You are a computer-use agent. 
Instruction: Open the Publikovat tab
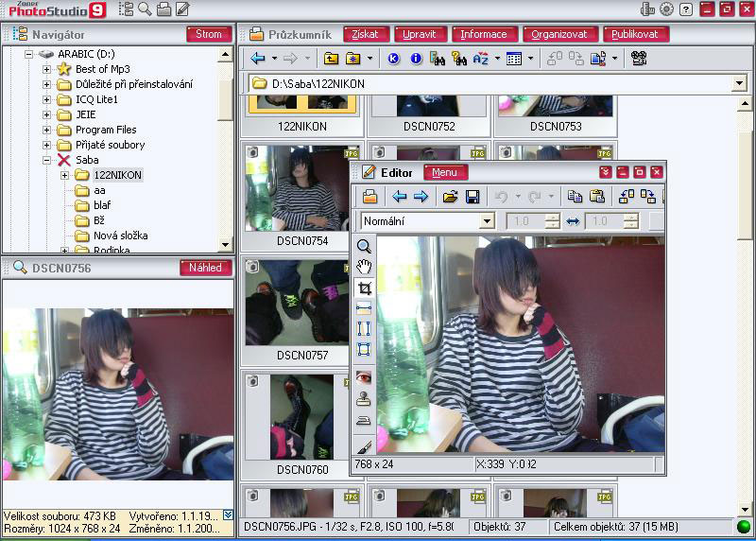[x=635, y=34]
